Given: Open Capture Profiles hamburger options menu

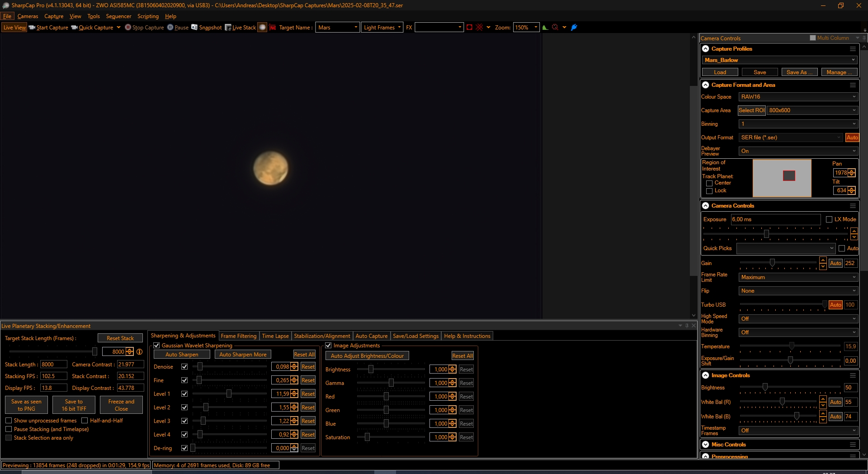Looking at the screenshot, I should coord(853,49).
